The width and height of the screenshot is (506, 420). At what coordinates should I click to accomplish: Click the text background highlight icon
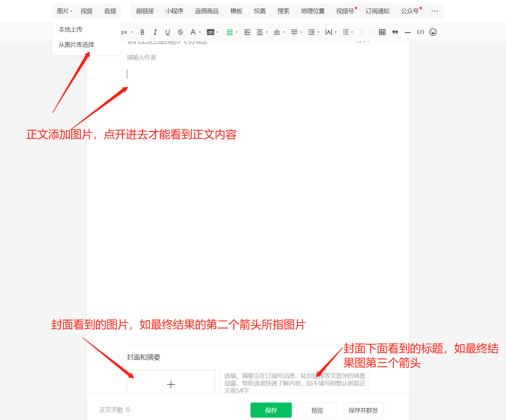coord(211,32)
